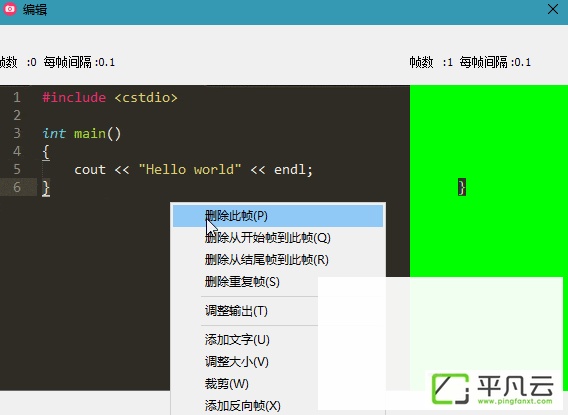The image size is (568, 415).
Task: Select 删除重复帧(S) to remove duplicate frames
Action: click(242, 282)
